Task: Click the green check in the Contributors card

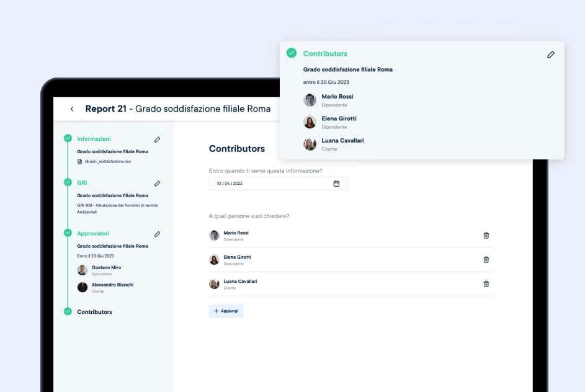Action: pyautogui.click(x=292, y=53)
